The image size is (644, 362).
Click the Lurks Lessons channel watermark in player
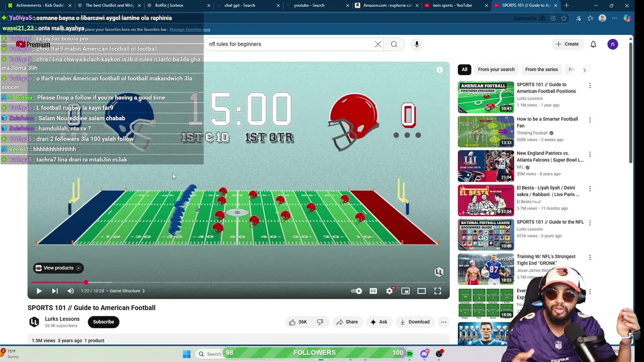pyautogui.click(x=439, y=272)
